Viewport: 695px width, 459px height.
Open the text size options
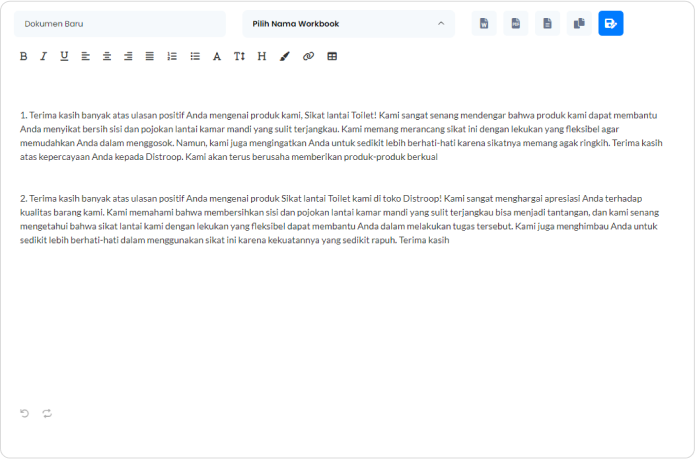(x=239, y=56)
